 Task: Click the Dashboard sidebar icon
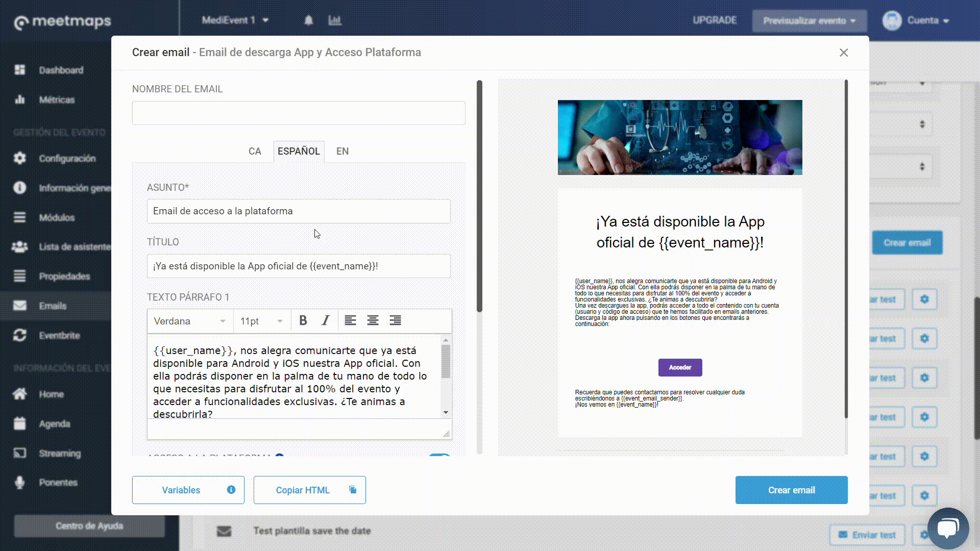point(19,70)
